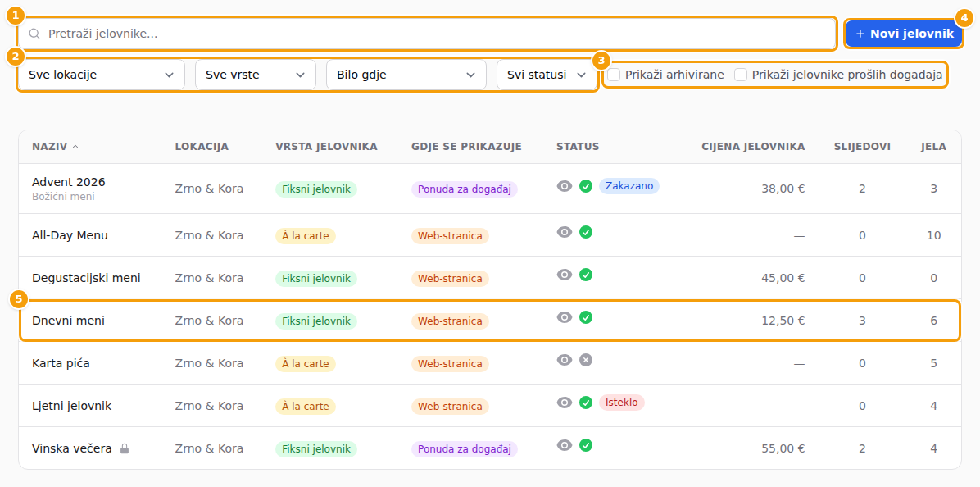Click the green checkmark in Ljetni jelovnik row
This screenshot has width=980, height=487.
click(586, 402)
